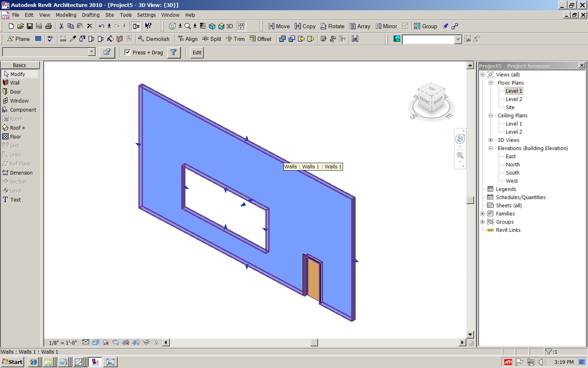
Task: Expand the 3D Views tree node
Action: (491, 140)
